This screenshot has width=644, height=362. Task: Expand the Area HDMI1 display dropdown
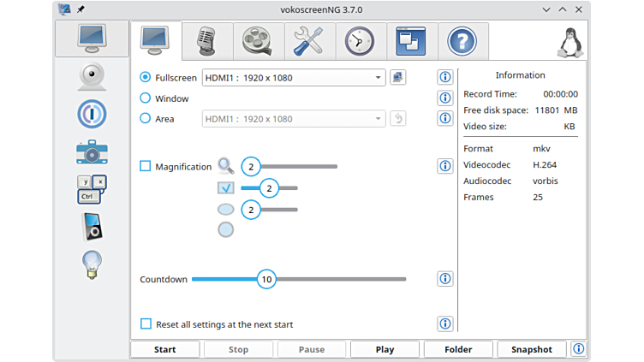(x=293, y=119)
